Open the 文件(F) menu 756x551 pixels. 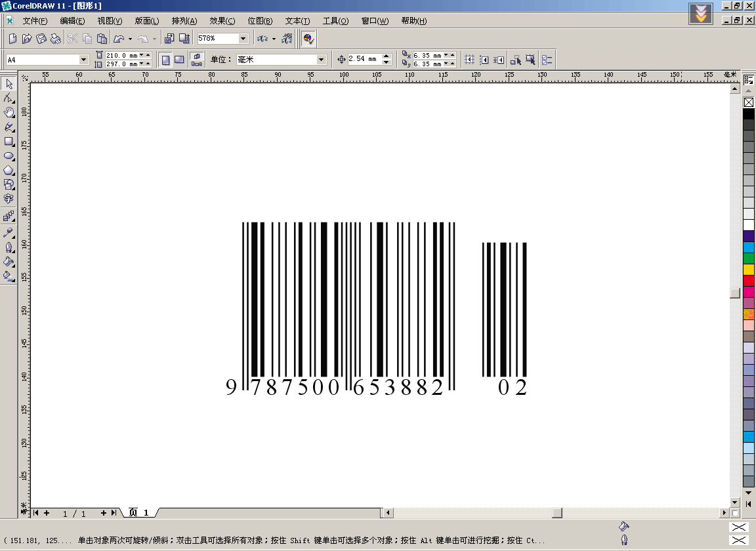coord(35,21)
